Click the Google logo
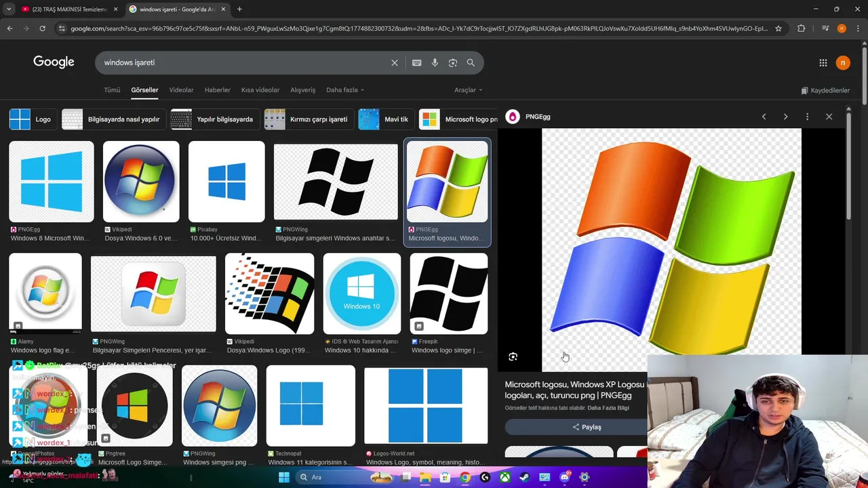Image resolution: width=868 pixels, height=488 pixels. tap(54, 62)
